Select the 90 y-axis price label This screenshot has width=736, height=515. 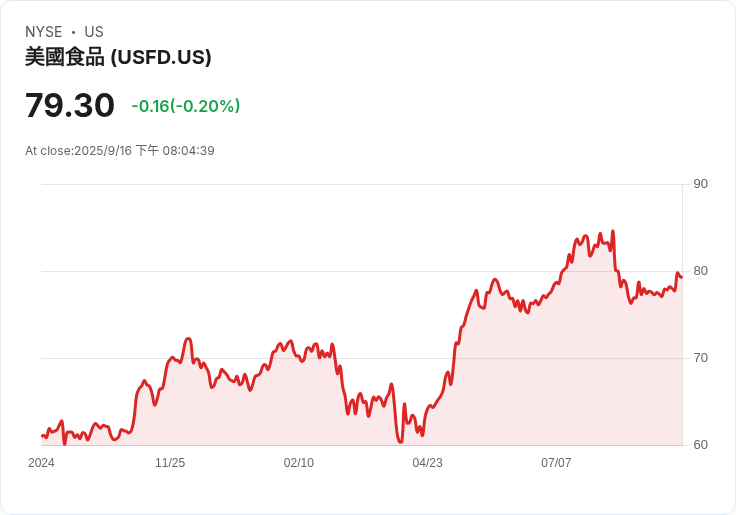tap(700, 184)
